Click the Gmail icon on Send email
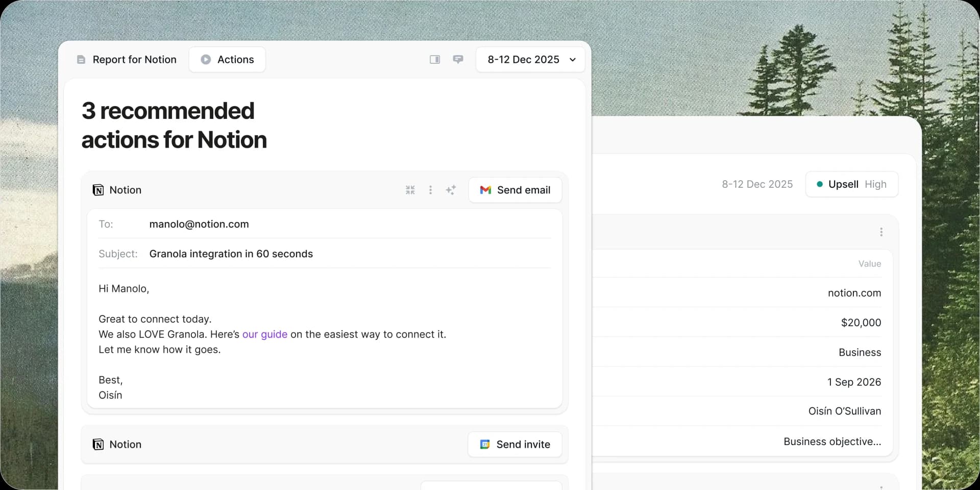Screen dimensions: 980x490 (485, 190)
